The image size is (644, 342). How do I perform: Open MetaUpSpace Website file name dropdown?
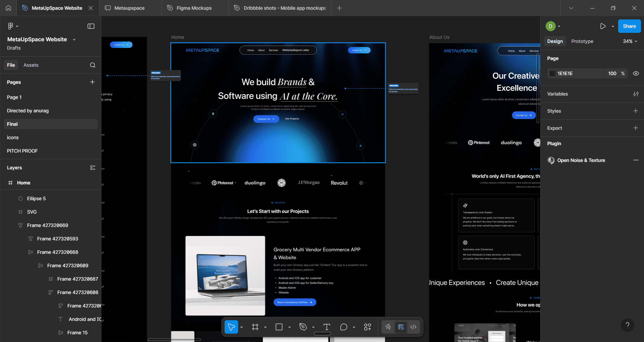[x=74, y=40]
